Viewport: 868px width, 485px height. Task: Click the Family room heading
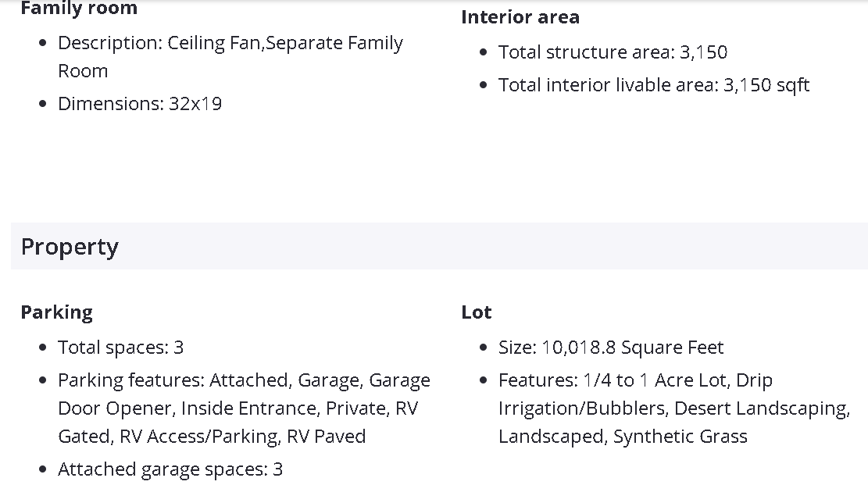coord(79,9)
